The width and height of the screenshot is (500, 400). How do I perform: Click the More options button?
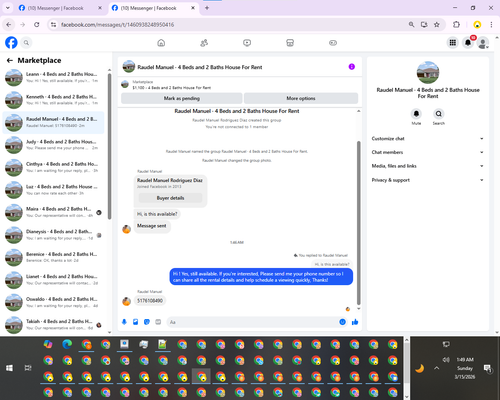tap(301, 98)
